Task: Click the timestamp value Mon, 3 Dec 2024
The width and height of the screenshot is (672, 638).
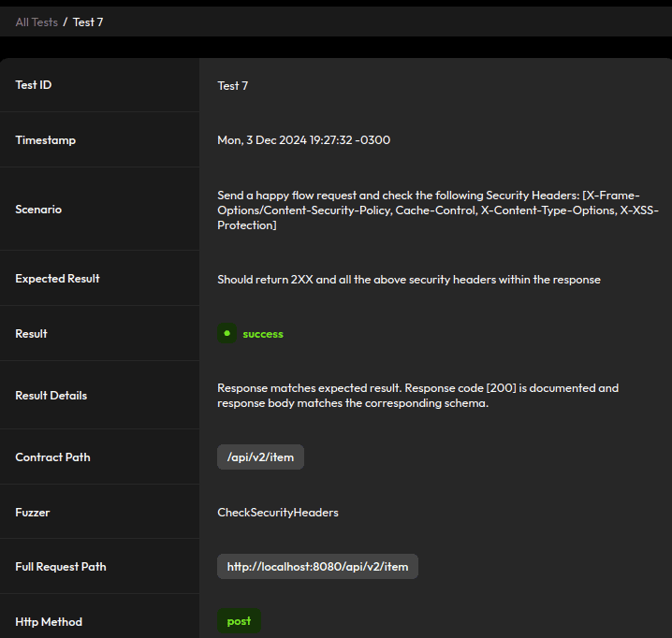Action: [x=303, y=140]
